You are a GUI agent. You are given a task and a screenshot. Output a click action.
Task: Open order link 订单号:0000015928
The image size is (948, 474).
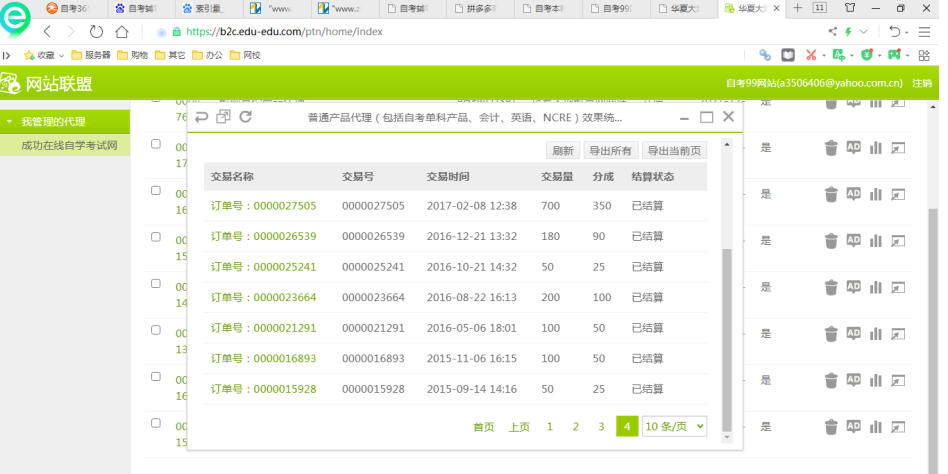[264, 389]
